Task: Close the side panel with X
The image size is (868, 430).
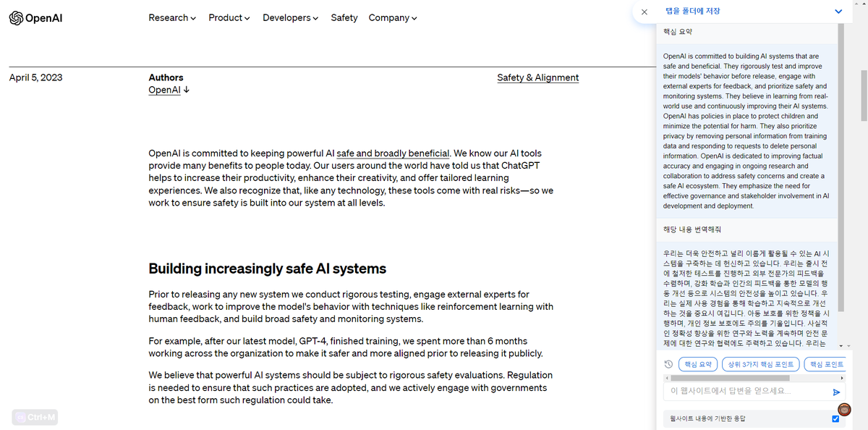Action: (x=644, y=12)
